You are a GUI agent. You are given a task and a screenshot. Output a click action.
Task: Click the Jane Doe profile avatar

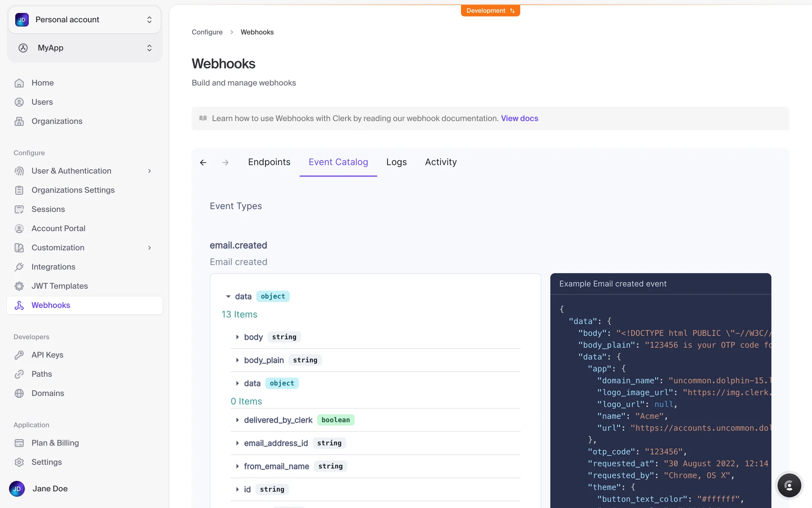17,489
